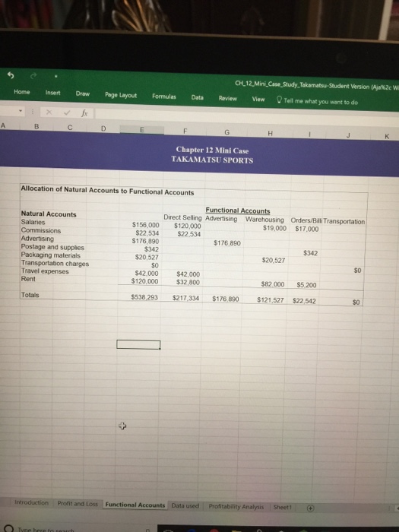399x532 pixels.
Task: Click the New sheet plus icon
Action: [310, 508]
